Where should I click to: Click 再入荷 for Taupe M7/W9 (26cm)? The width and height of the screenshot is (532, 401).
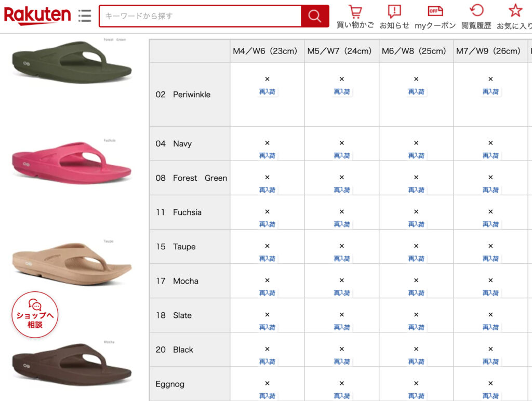[490, 259]
